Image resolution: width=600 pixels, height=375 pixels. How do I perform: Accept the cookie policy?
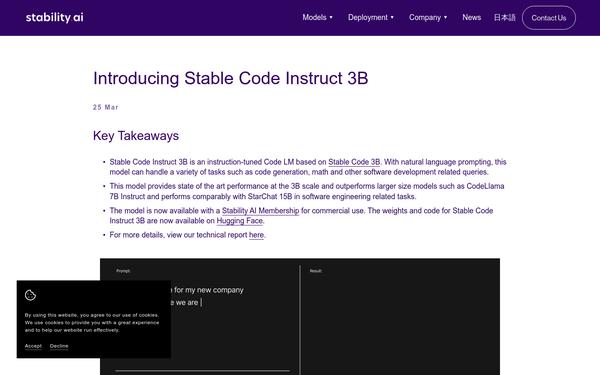33,346
